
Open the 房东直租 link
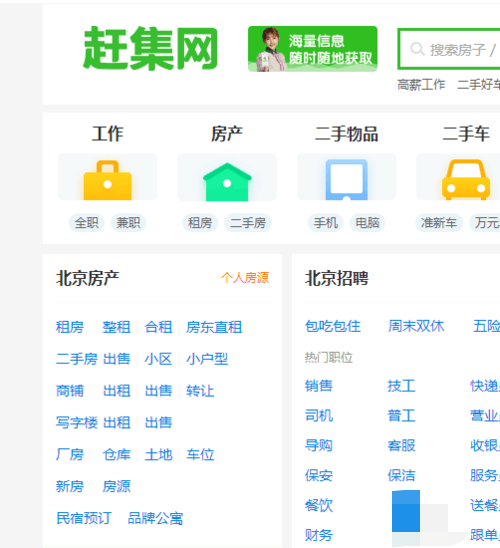pos(214,327)
